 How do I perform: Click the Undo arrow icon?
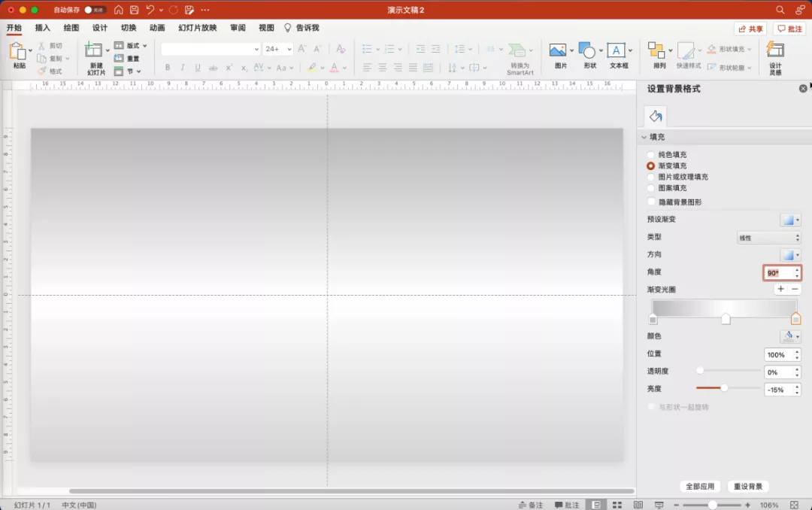[150, 10]
